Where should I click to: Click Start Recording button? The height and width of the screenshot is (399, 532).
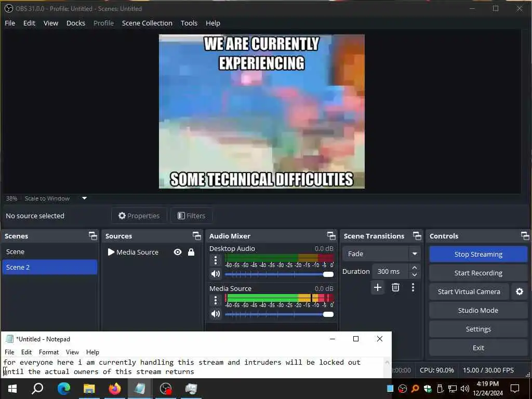(x=478, y=273)
